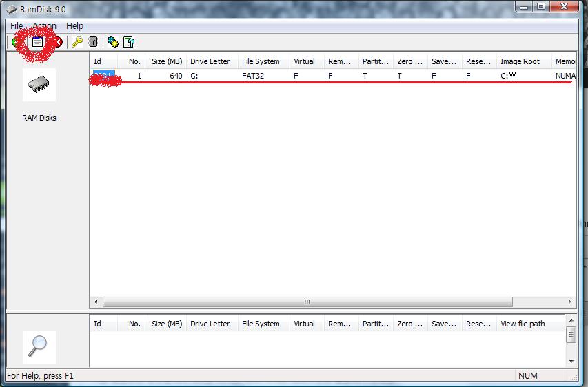Click the green add RAM disk toolbar icon

pos(16,42)
